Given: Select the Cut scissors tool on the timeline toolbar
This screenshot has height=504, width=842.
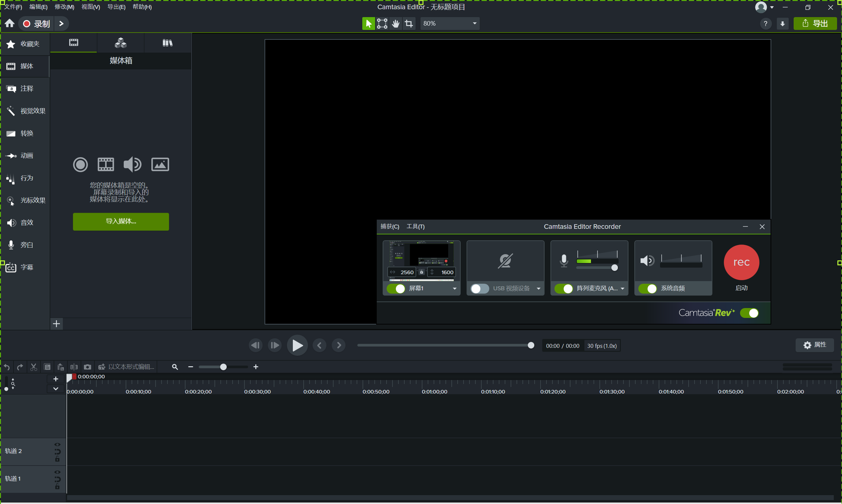Looking at the screenshot, I should pos(33,367).
